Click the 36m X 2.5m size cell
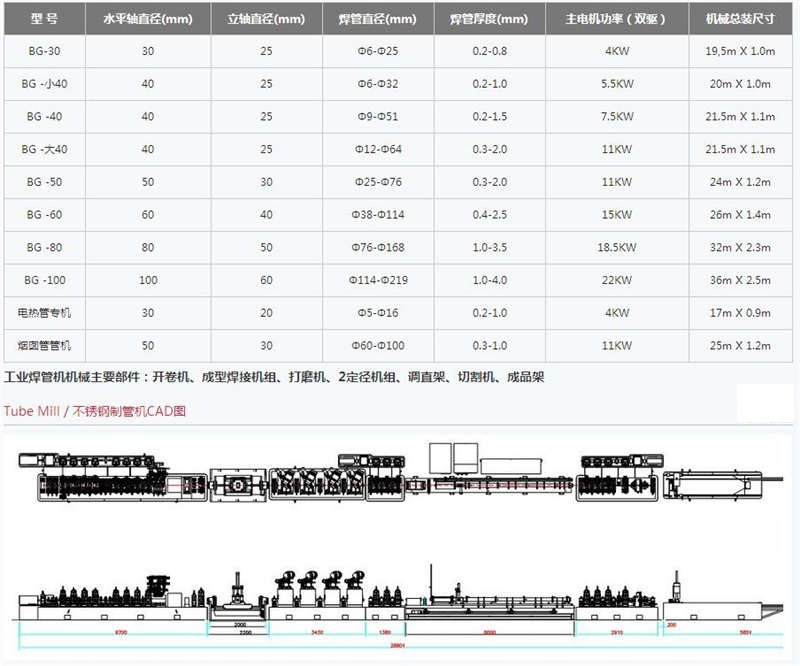The width and height of the screenshot is (800, 666). coord(740,280)
